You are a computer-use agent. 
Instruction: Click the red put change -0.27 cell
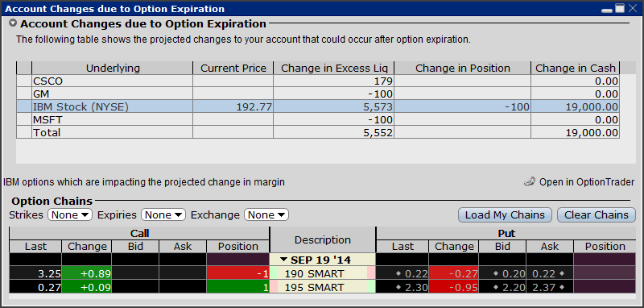coord(453,273)
